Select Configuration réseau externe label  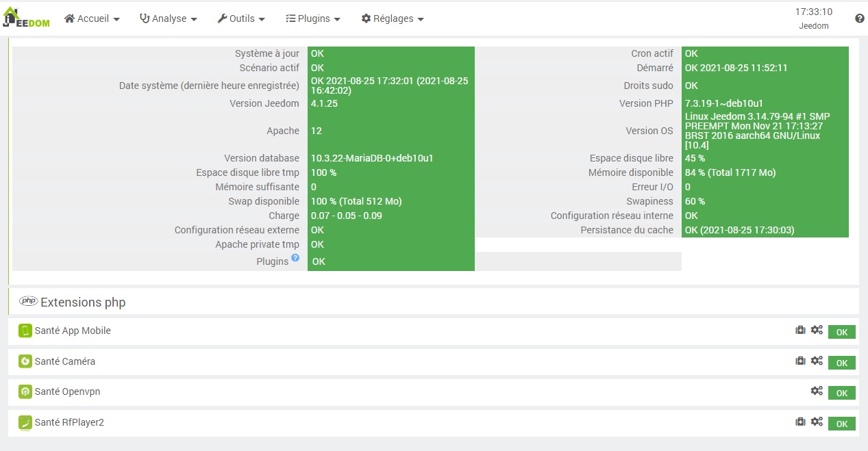pyautogui.click(x=237, y=230)
